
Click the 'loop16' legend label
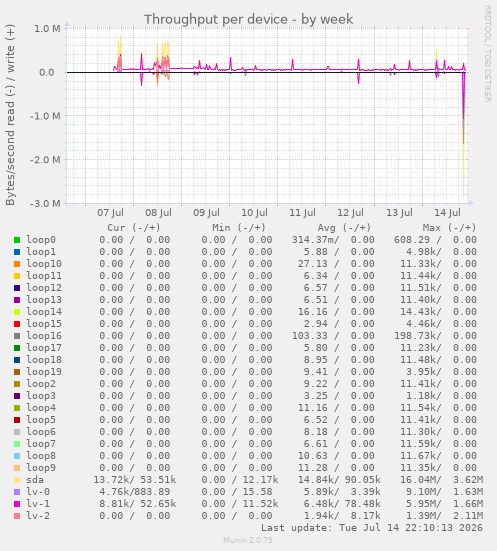tap(44, 336)
